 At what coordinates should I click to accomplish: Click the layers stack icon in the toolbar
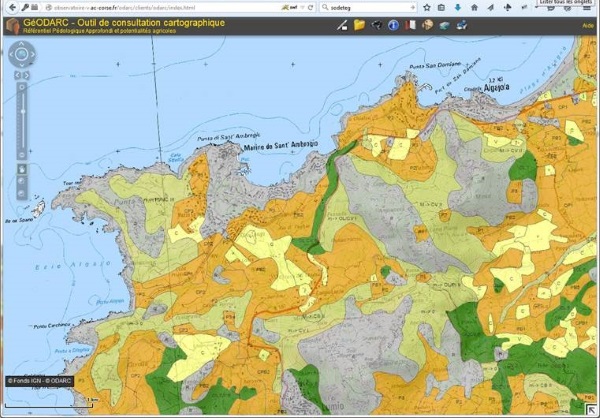point(444,25)
